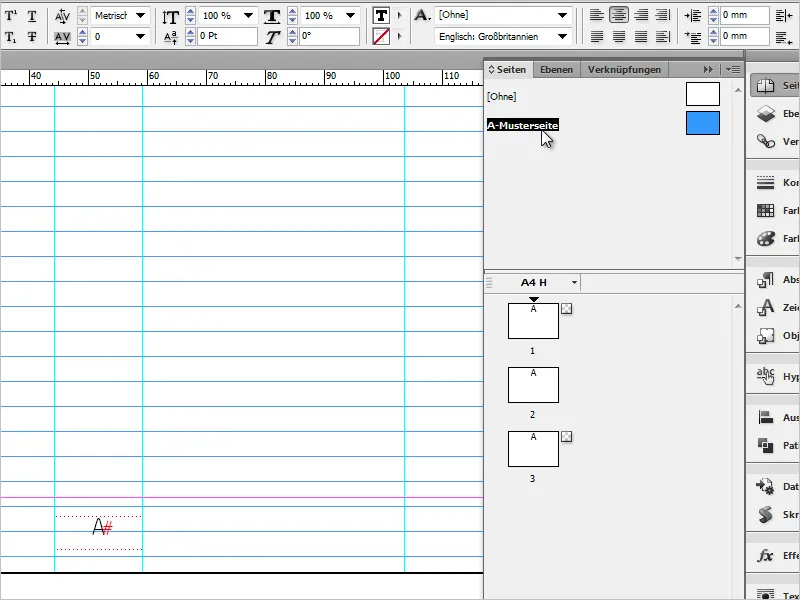Click the Baseline Shift icon
This screenshot has height=600, width=800.
pos(170,37)
